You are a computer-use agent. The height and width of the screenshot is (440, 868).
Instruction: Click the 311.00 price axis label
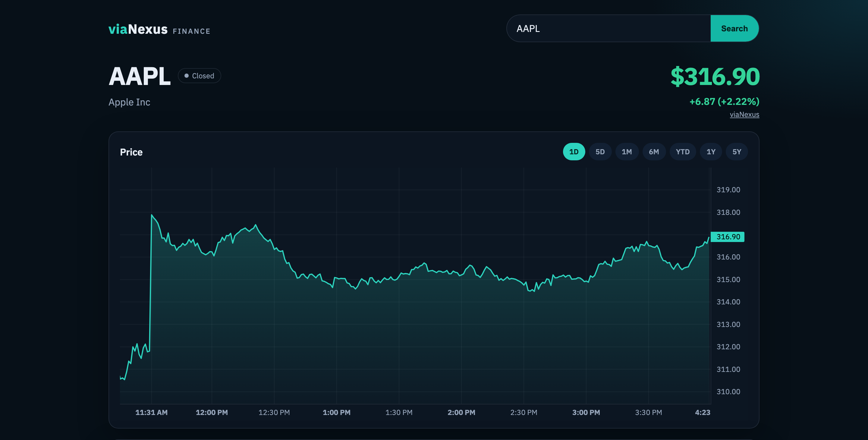(728, 369)
